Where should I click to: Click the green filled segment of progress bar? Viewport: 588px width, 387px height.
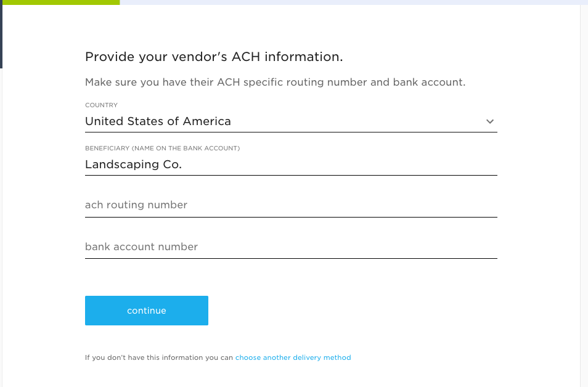[61, 2]
